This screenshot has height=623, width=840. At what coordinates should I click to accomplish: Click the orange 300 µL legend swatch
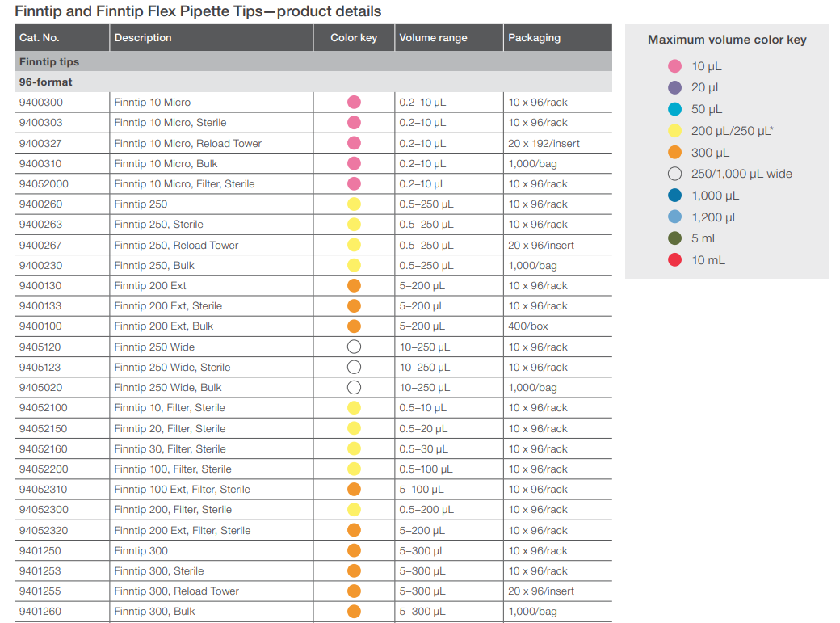[674, 152]
